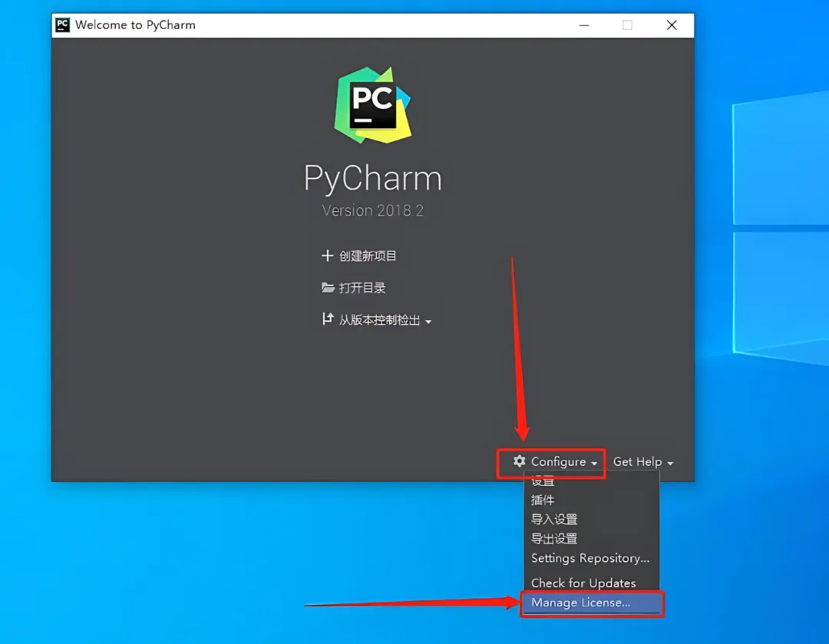Create a new project via 创建新项目
This screenshot has height=644, width=829.
368,256
